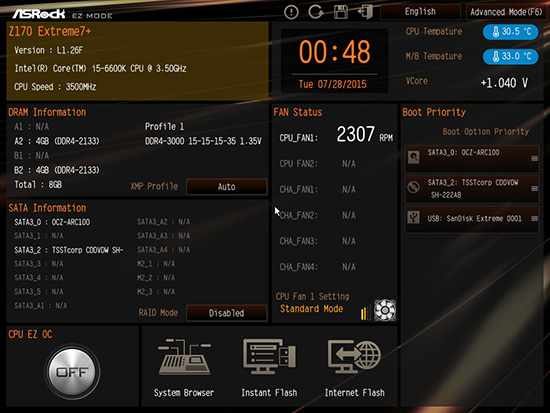Click DRAM slot A2 4GB DDR4-2133
The width and height of the screenshot is (550, 413).
[x=57, y=141]
